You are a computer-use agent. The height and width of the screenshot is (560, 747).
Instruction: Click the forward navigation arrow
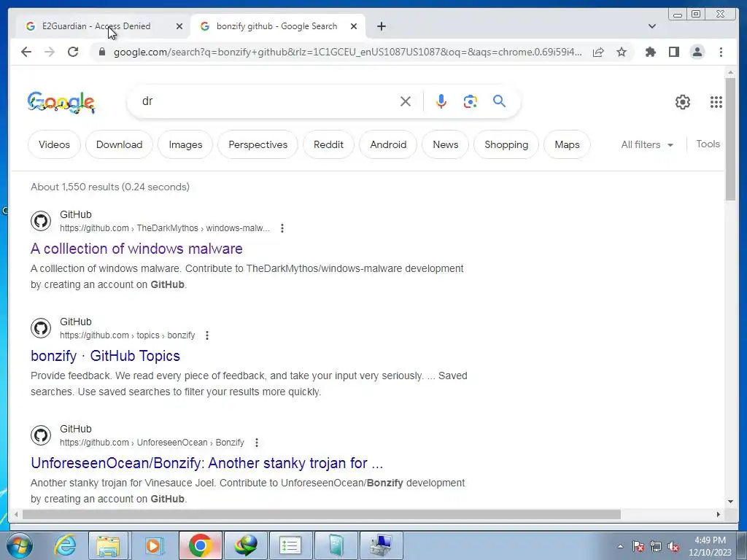pos(50,52)
